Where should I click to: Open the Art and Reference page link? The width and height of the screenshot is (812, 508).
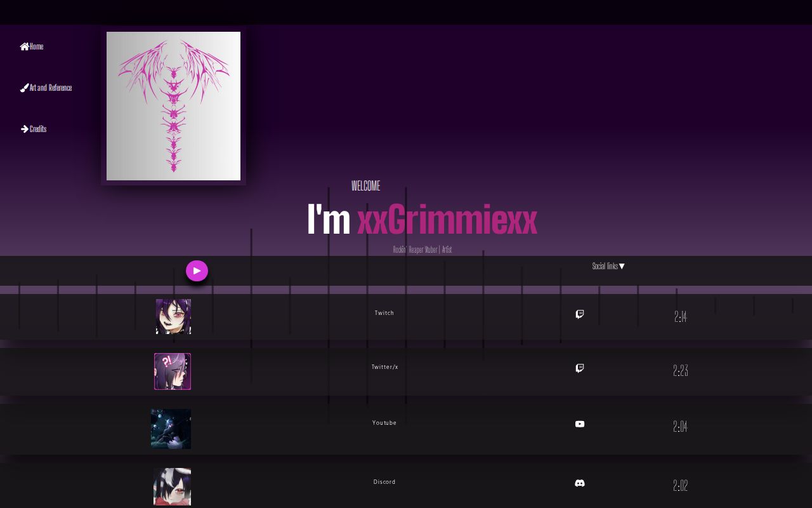tap(51, 88)
